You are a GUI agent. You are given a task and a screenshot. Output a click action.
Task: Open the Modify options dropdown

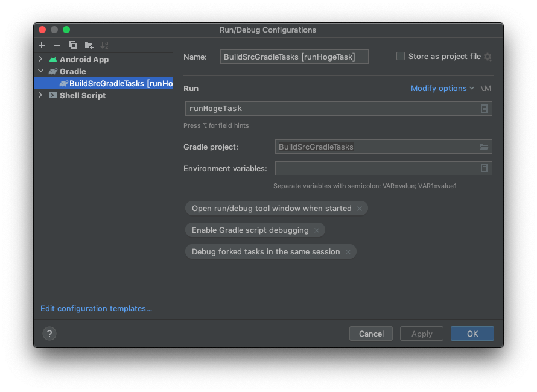click(x=439, y=88)
